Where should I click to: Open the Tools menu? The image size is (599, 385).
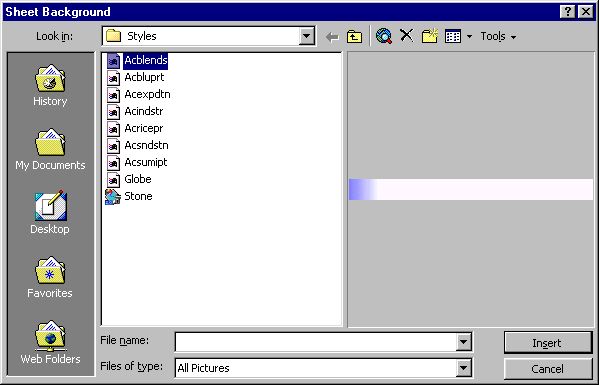[498, 36]
